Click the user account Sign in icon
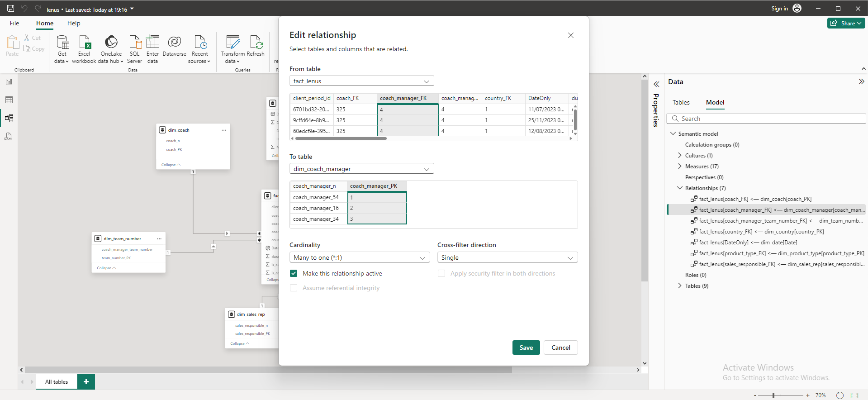The image size is (868, 400). point(797,8)
